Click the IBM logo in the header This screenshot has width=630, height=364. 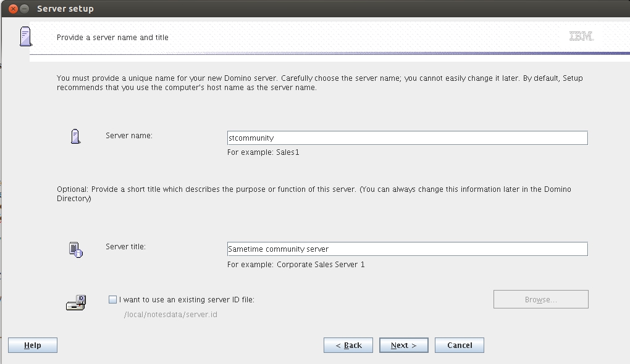[x=581, y=37]
